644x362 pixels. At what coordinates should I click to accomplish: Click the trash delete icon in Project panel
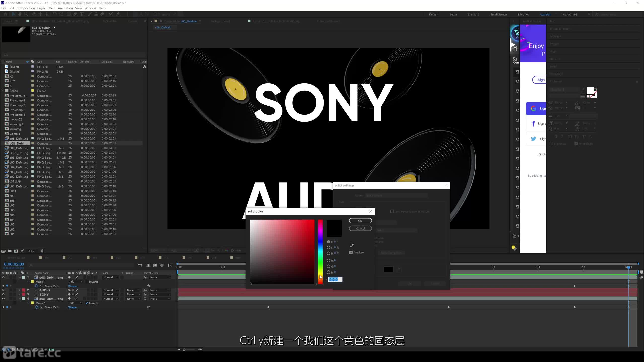pos(42,251)
